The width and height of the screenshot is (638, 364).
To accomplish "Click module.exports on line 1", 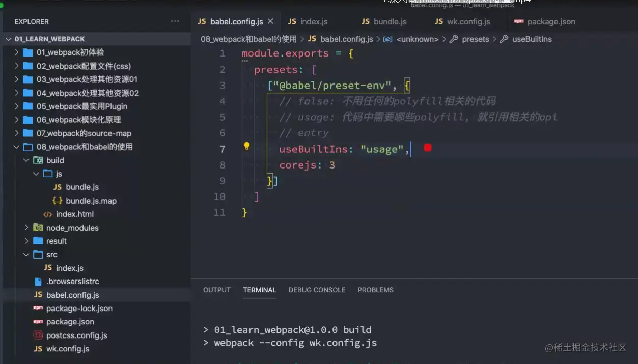I will click(x=285, y=53).
